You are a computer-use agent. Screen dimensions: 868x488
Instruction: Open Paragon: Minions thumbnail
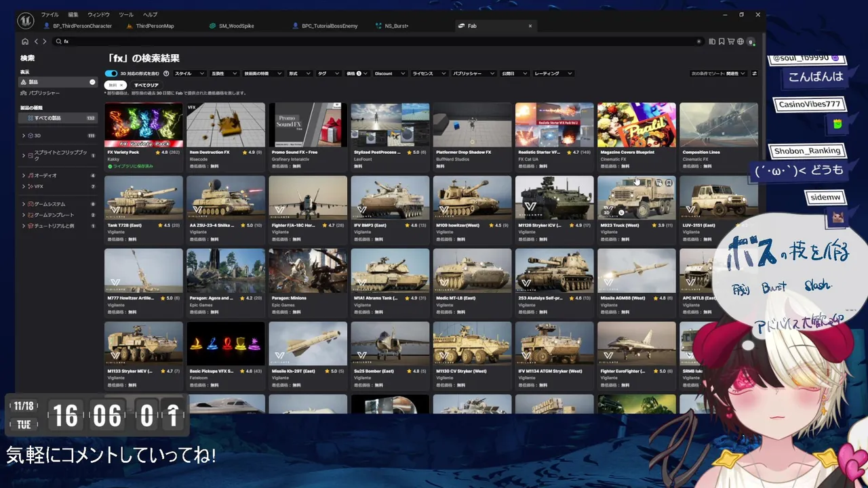coord(308,270)
